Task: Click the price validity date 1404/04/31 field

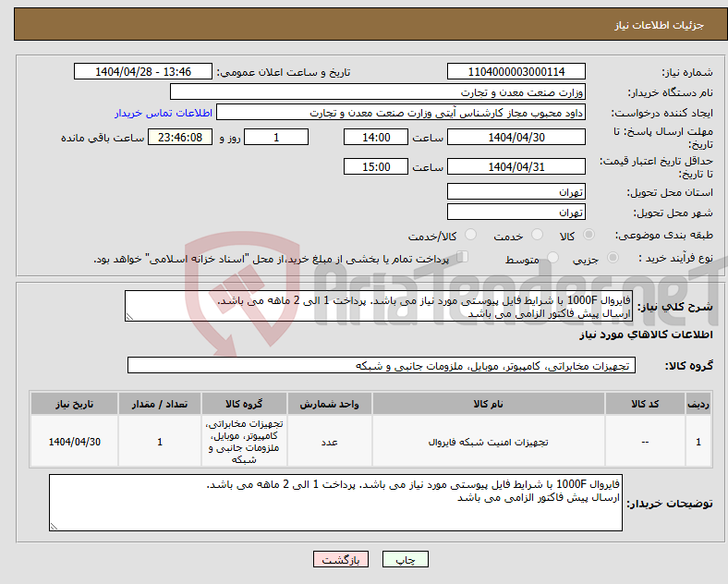Action: 516,166
